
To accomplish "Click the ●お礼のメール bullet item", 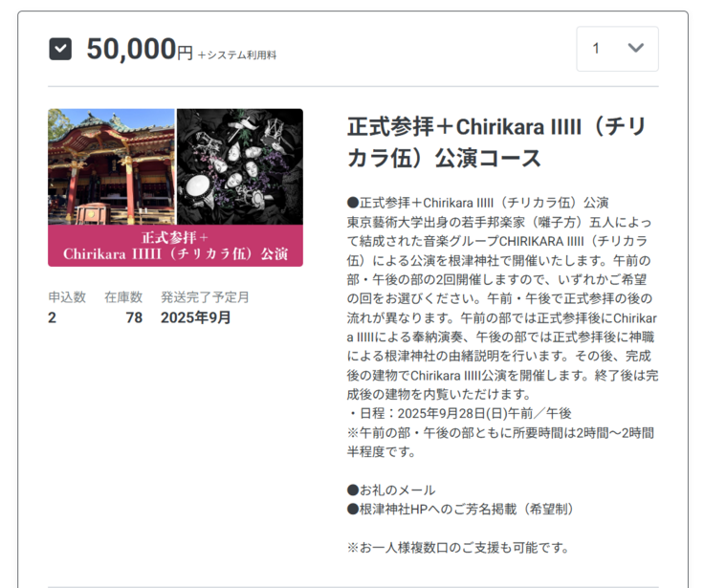I will coord(391,490).
